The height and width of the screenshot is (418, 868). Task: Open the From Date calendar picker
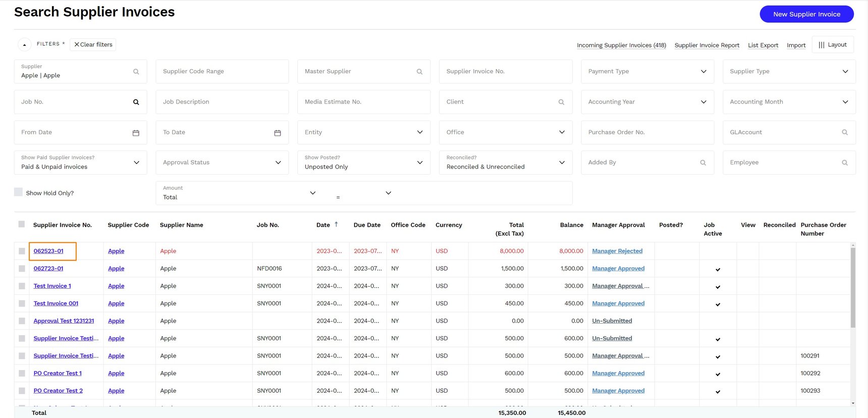coord(136,133)
